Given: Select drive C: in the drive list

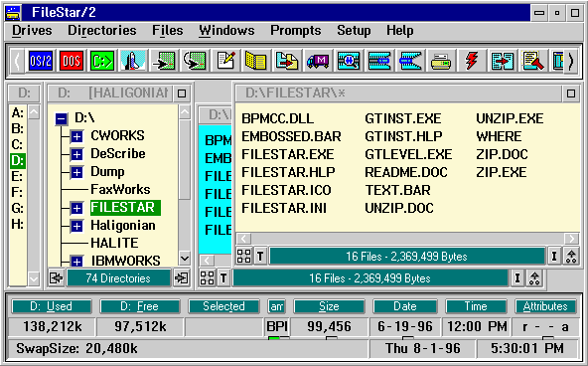Looking at the screenshot, I should tap(17, 144).
